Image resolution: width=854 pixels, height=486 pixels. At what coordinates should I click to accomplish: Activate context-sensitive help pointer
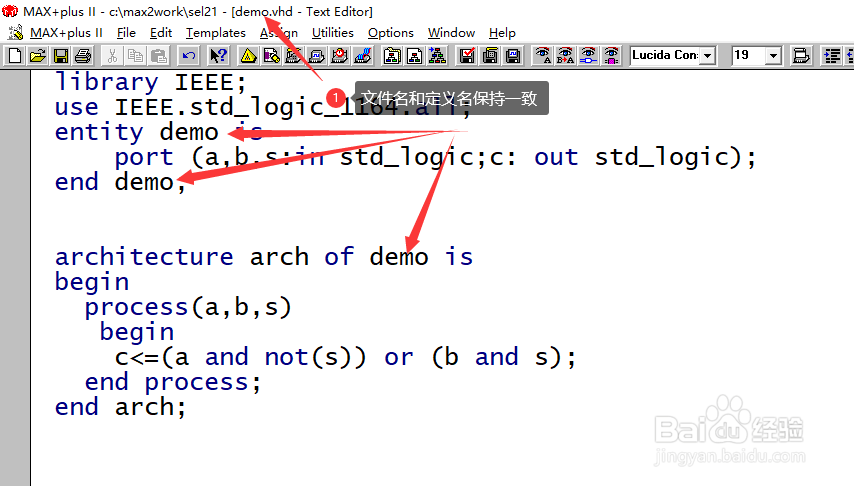(218, 56)
